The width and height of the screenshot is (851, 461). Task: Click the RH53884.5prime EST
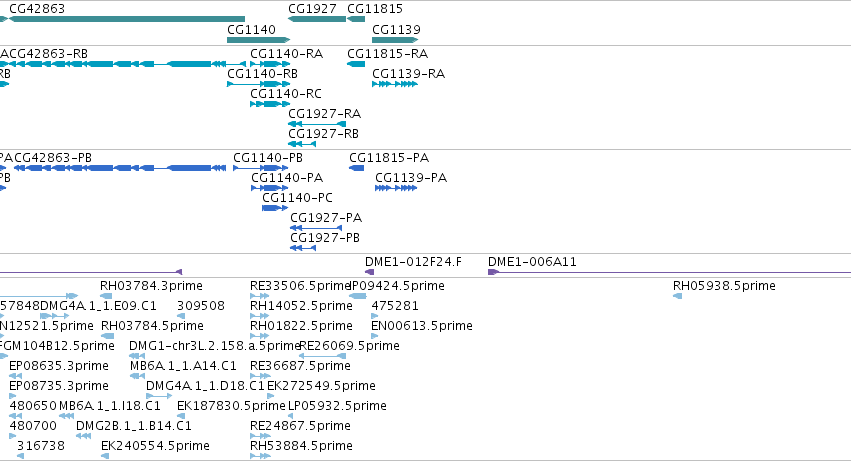(x=260, y=456)
